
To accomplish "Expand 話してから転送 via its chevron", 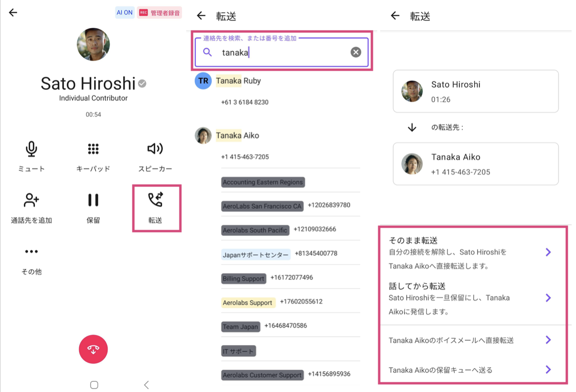I will coord(548,298).
